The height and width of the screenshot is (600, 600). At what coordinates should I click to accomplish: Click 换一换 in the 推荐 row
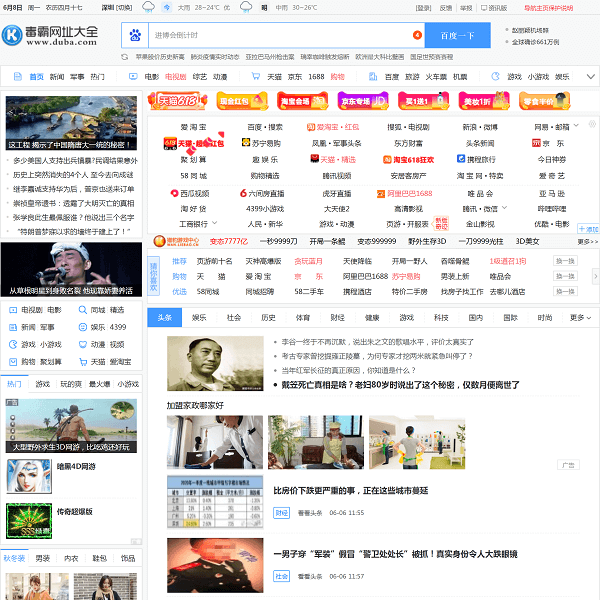[565, 261]
